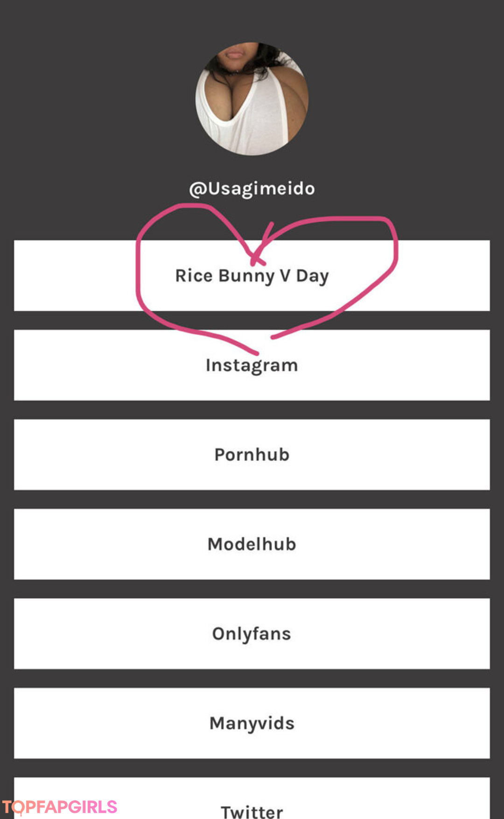The image size is (504, 819).
Task: Select the @Usagimeido username text
Action: pos(252,189)
